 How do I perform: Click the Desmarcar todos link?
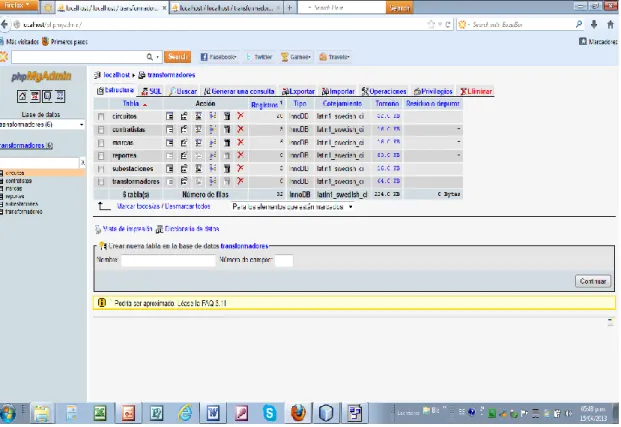tap(187, 206)
